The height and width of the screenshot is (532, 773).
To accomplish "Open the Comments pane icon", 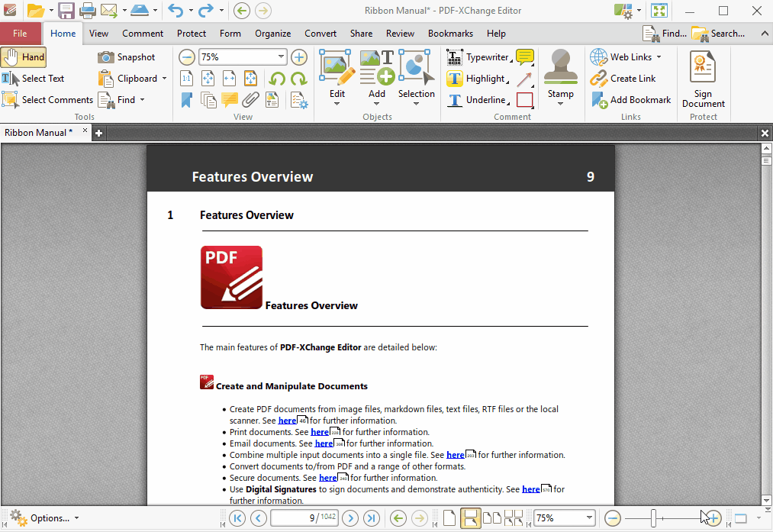I will (230, 100).
